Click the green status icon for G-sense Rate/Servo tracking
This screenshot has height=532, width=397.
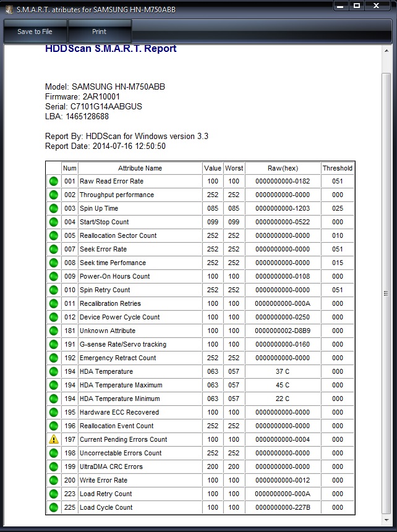tap(54, 344)
